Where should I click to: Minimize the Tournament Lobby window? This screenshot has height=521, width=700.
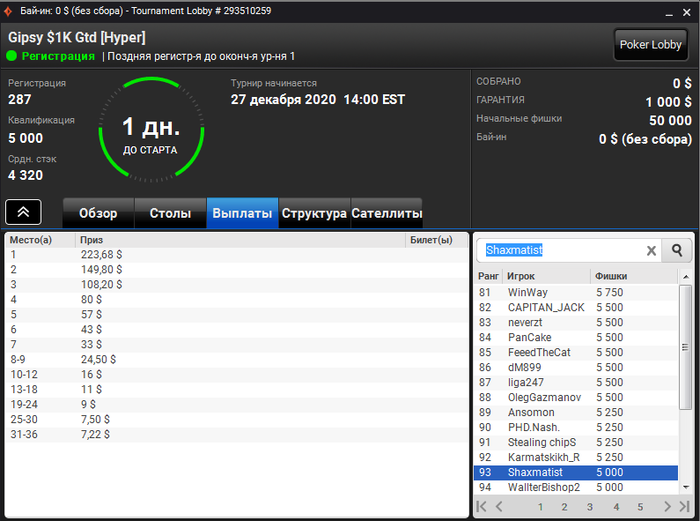[669, 13]
